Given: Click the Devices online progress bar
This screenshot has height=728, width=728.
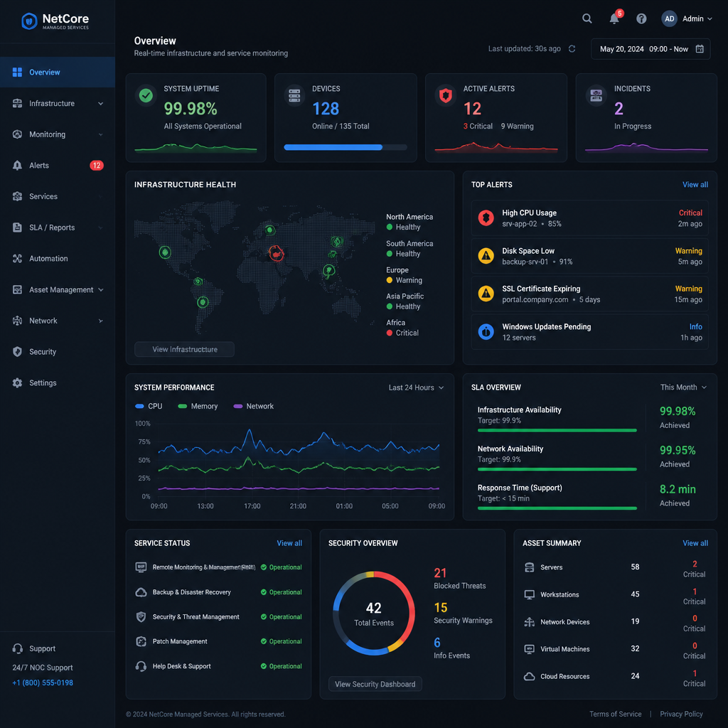Looking at the screenshot, I should (x=346, y=147).
